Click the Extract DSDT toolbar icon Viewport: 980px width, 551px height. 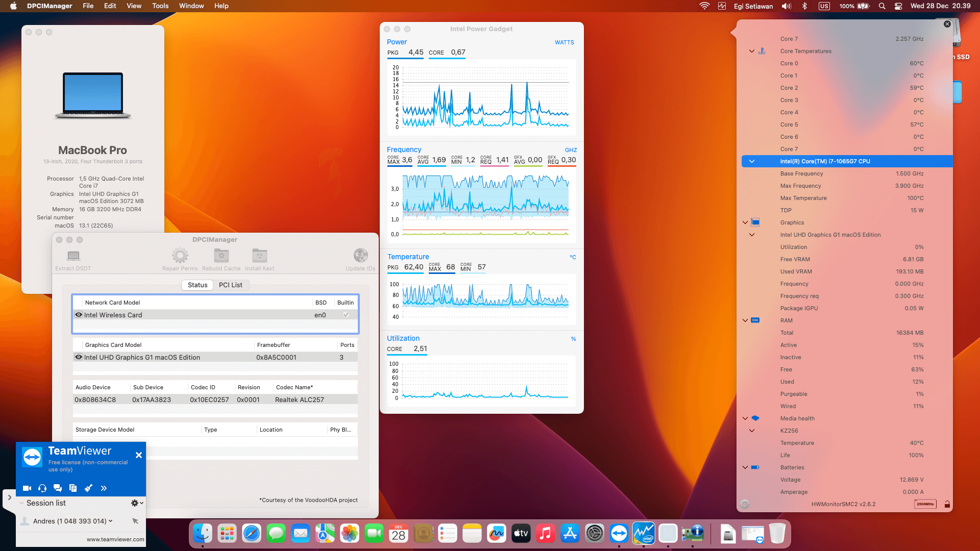[73, 256]
